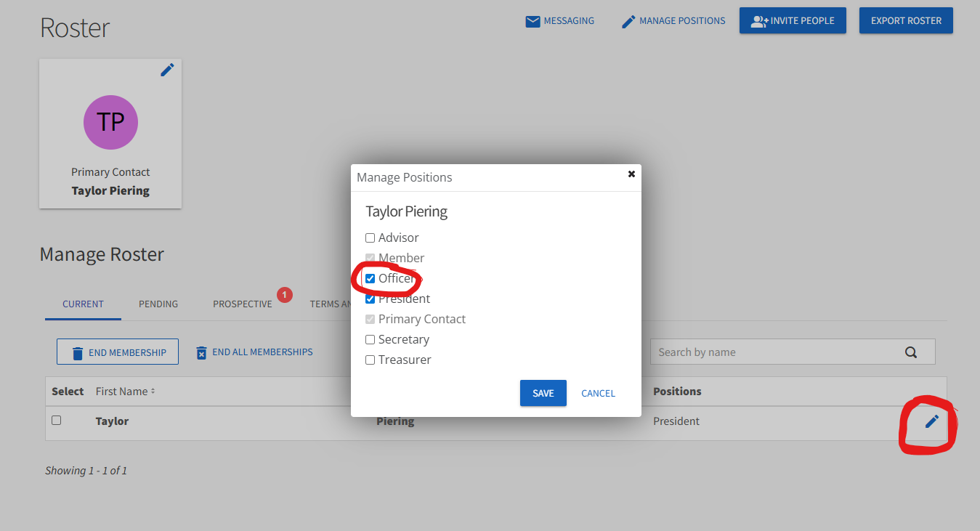Open Messaging via envelope icon
980x531 pixels.
[x=533, y=21]
